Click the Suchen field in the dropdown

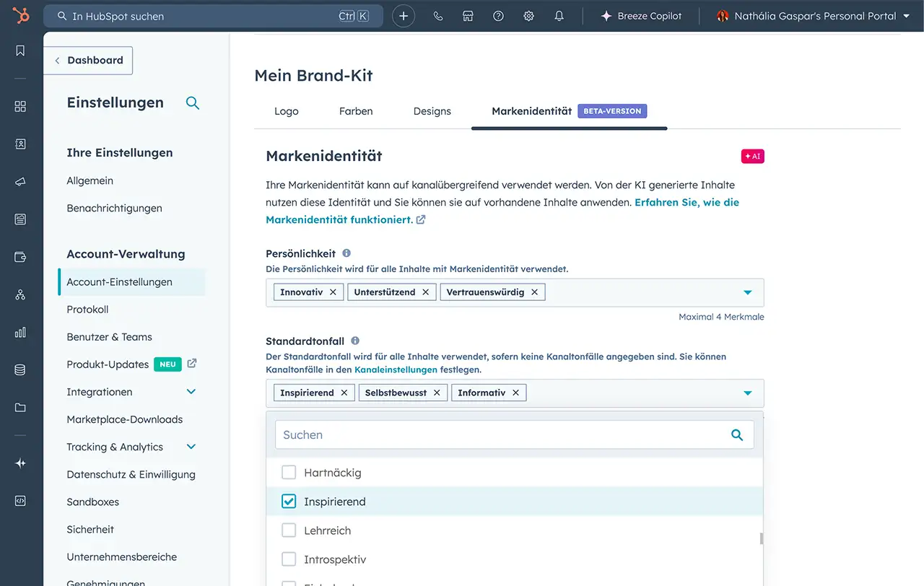515,434
